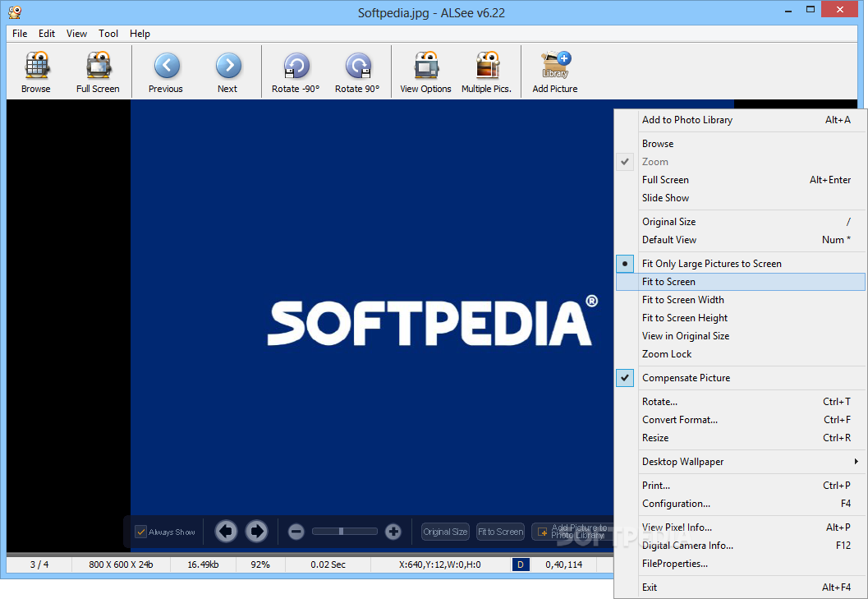Open Rotate... dialog from menu

click(x=740, y=402)
